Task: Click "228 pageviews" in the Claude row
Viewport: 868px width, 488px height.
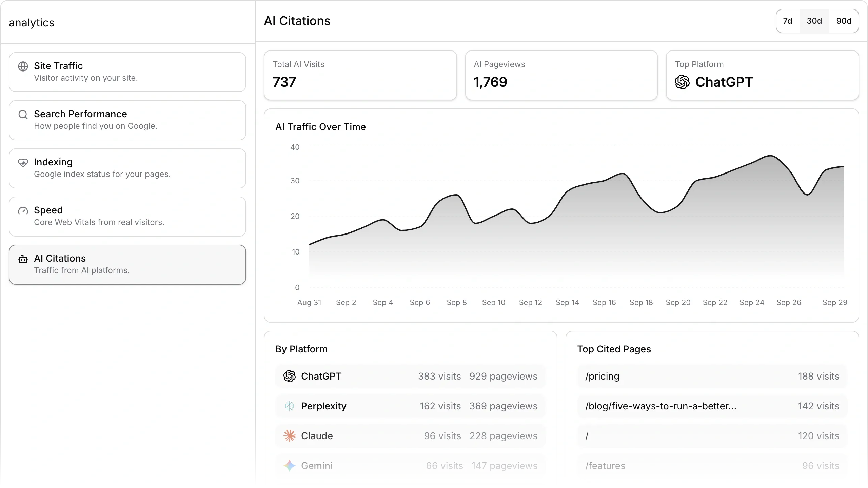Action: [x=504, y=436]
